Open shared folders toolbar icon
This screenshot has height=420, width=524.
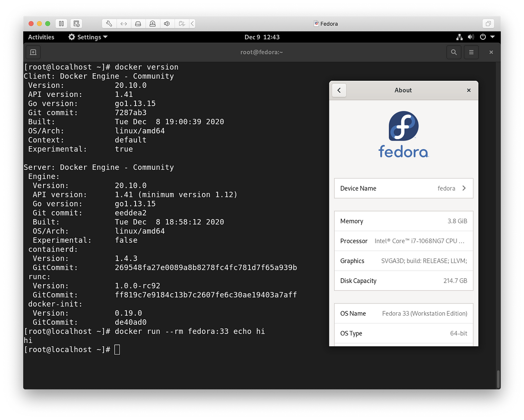[x=182, y=24]
